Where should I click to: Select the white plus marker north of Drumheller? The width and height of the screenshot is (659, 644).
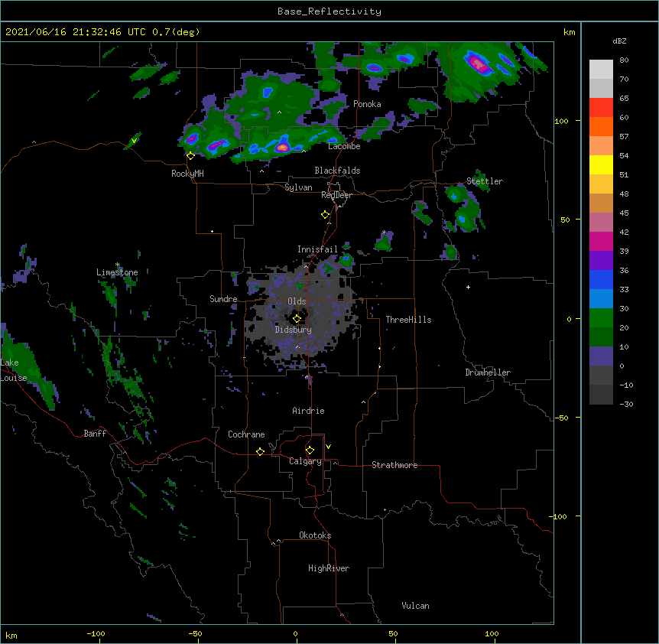click(468, 287)
